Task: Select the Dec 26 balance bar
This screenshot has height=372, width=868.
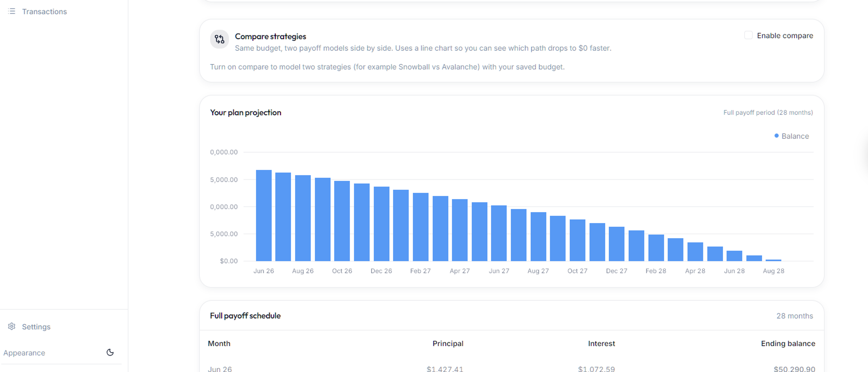Action: [x=381, y=224]
